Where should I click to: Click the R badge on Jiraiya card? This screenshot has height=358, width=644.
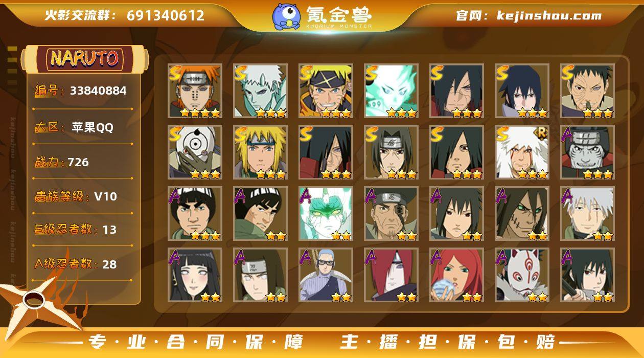click(x=542, y=133)
